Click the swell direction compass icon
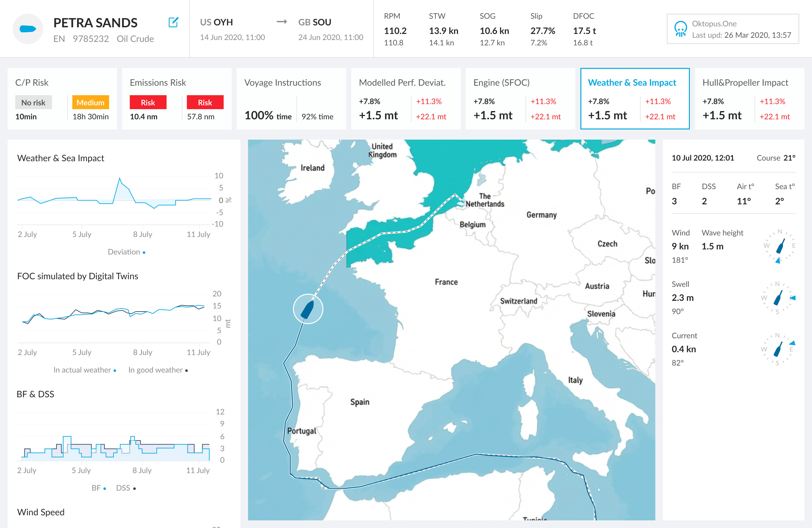The height and width of the screenshot is (528, 812). click(778, 298)
